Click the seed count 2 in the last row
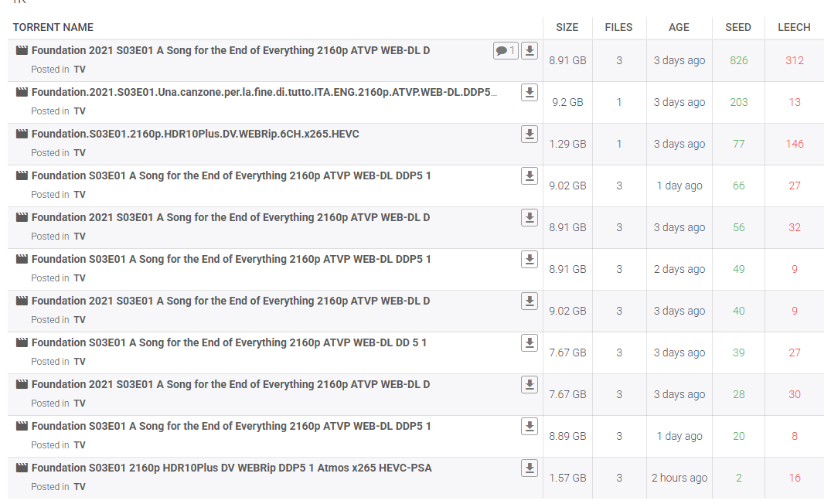The width and height of the screenshot is (831, 504). click(738, 478)
